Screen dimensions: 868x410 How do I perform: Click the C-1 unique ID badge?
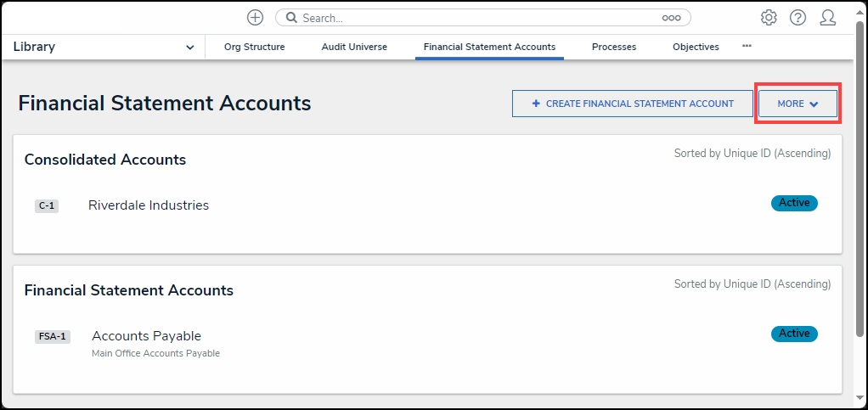coord(47,206)
